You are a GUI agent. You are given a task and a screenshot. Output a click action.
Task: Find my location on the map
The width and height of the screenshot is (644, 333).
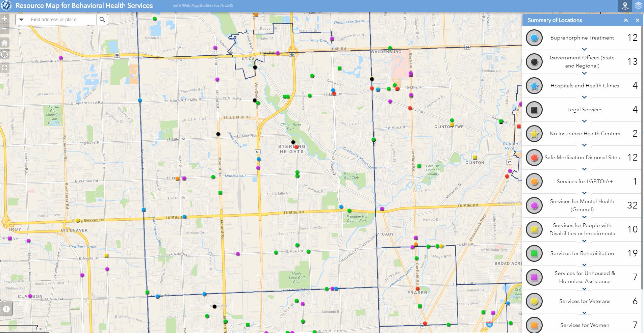click(4, 55)
